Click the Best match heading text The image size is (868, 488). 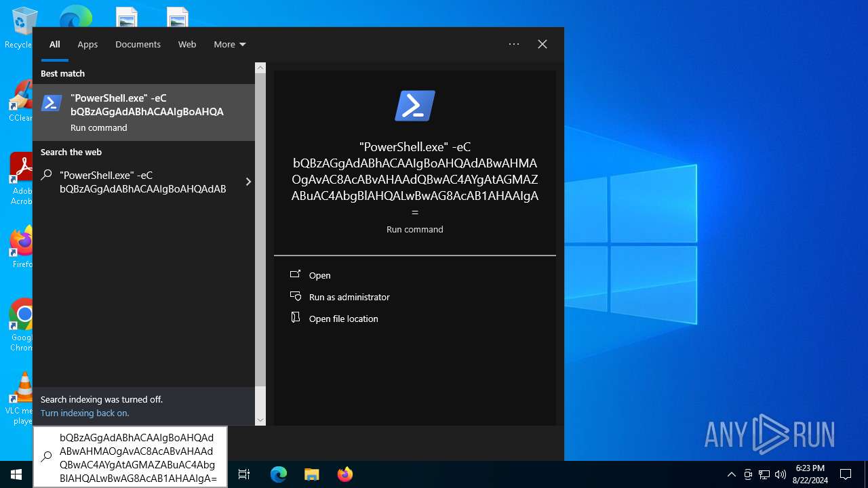tap(62, 73)
